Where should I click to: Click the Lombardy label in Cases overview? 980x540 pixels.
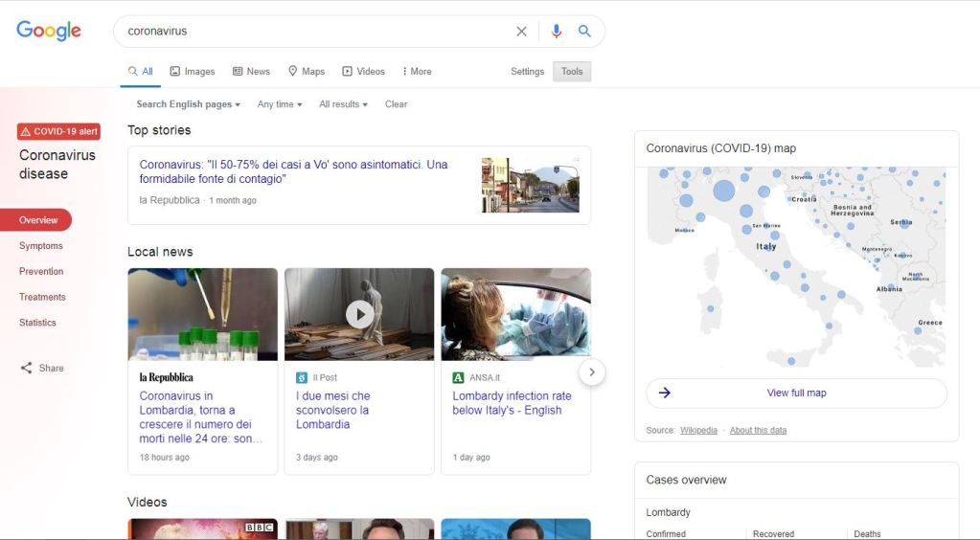(668, 512)
